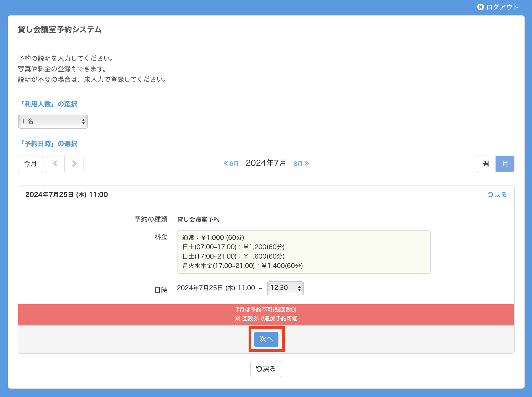Go to previous month with left chevron

(55, 164)
